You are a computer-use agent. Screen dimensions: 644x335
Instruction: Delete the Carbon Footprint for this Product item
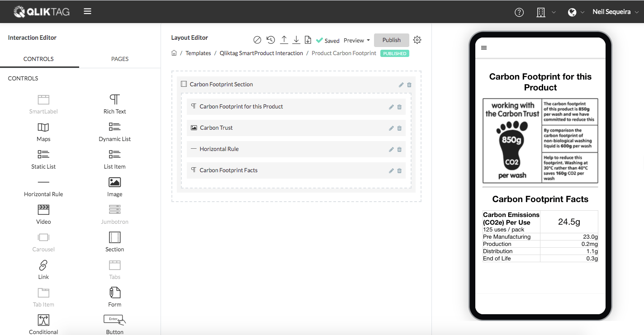[399, 107]
